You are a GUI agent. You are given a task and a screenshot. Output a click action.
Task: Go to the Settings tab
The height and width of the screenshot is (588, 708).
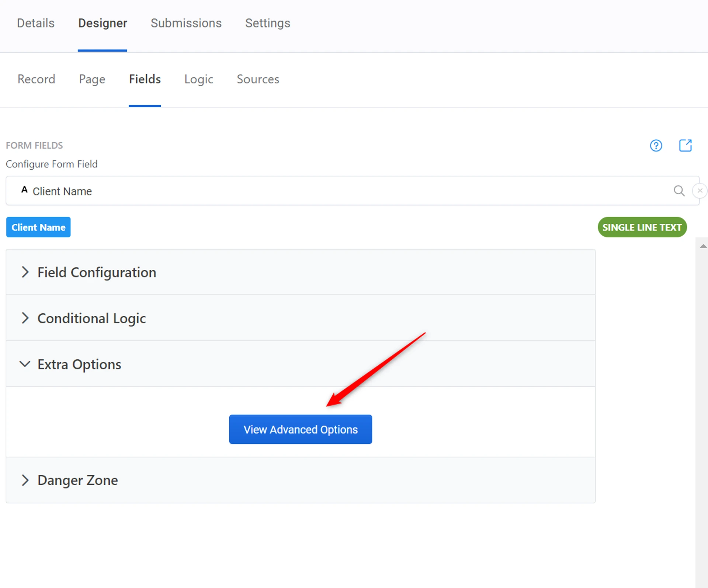268,23
